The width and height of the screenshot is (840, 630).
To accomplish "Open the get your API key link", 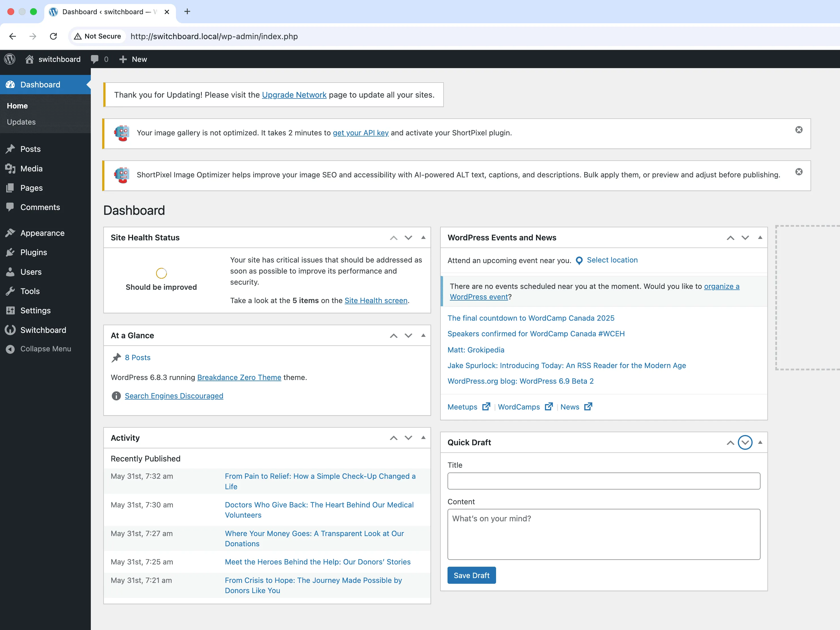I will [360, 133].
